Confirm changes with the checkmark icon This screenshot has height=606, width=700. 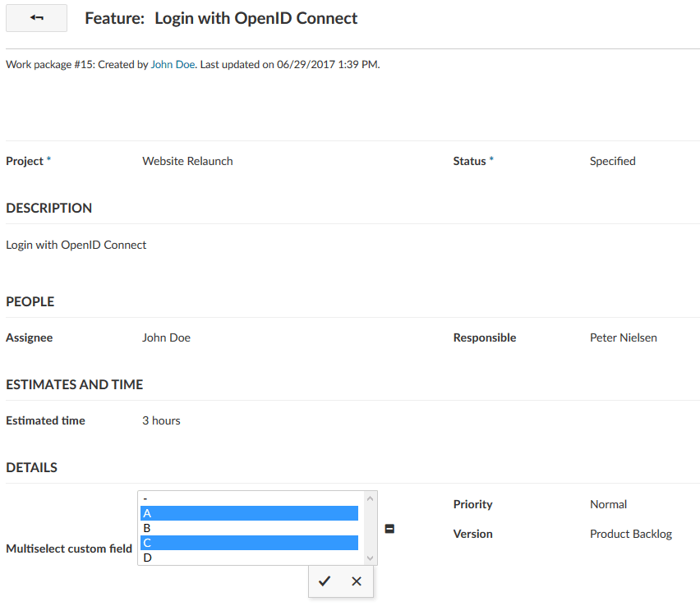[325, 581]
